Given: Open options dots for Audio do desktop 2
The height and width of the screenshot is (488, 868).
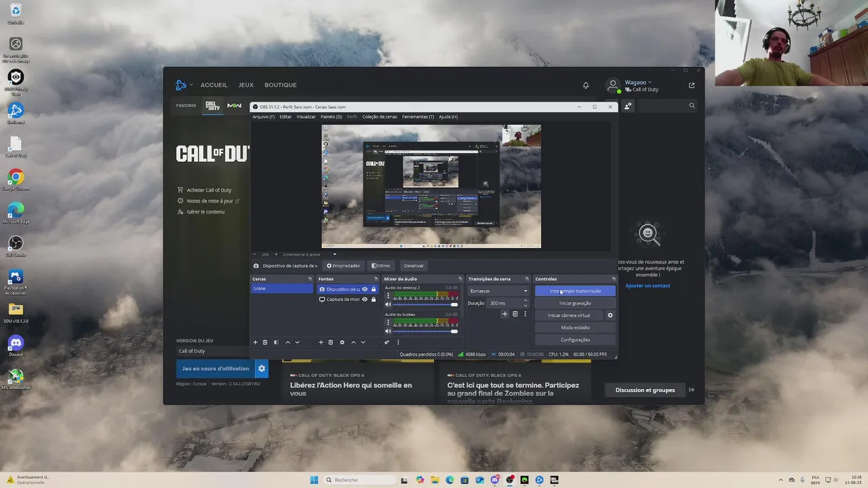Looking at the screenshot, I should click(389, 296).
